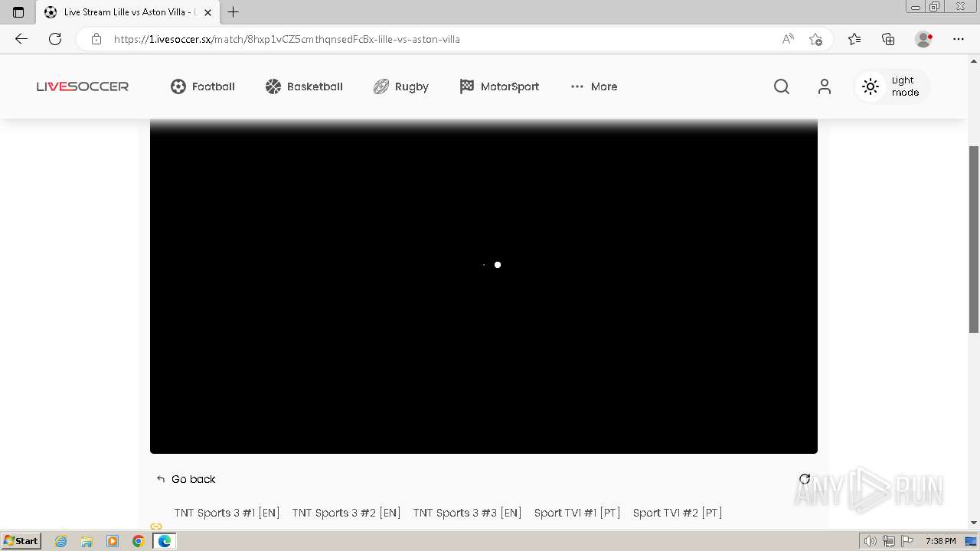Select the Live Stream Lille vs Aston Villa tab
The height and width of the screenshot is (551, 980).
click(x=128, y=12)
